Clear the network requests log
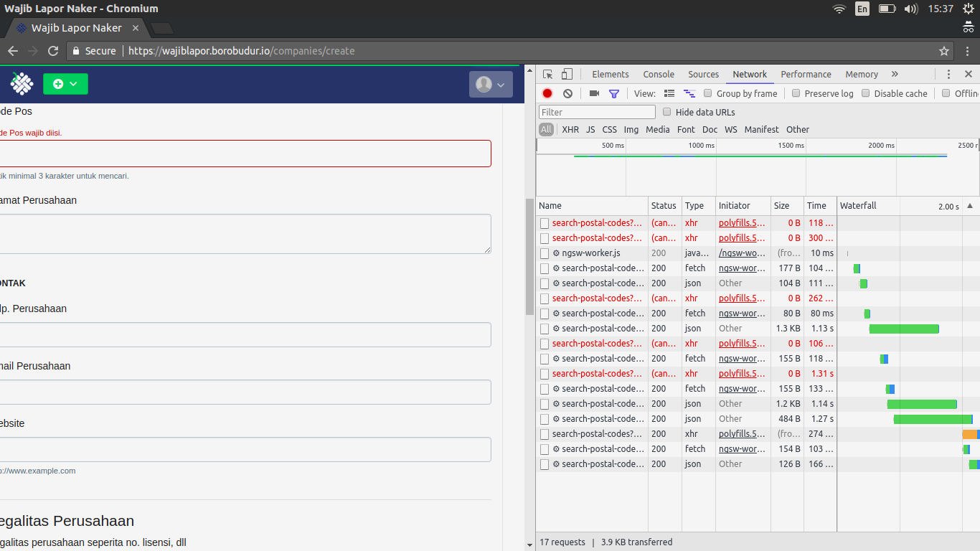Viewport: 980px width, 551px height. (567, 93)
